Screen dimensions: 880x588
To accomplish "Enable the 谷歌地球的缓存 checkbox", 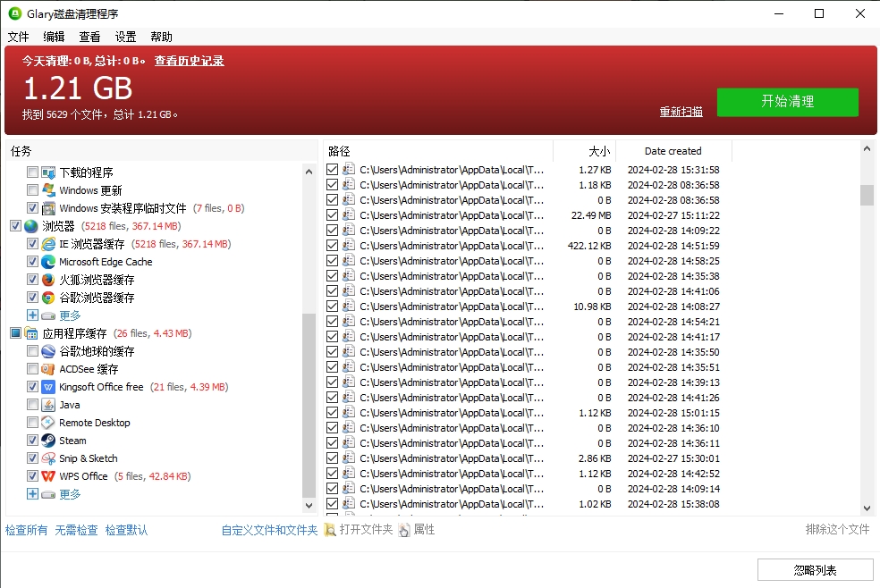I will (31, 351).
